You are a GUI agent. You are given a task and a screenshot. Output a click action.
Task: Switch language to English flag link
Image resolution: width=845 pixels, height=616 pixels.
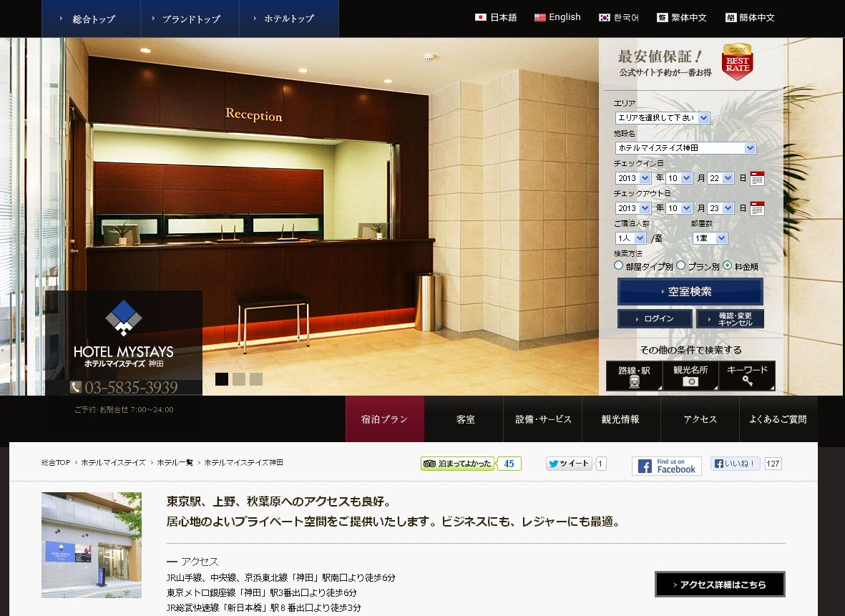pos(557,17)
